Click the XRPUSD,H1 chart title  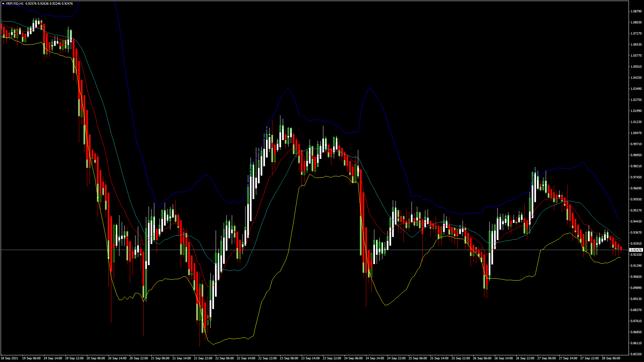click(x=15, y=4)
